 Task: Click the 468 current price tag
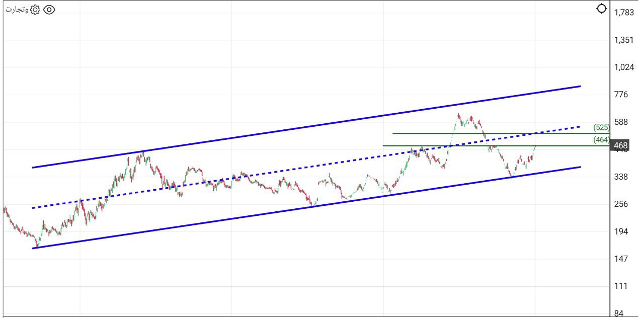click(x=620, y=146)
